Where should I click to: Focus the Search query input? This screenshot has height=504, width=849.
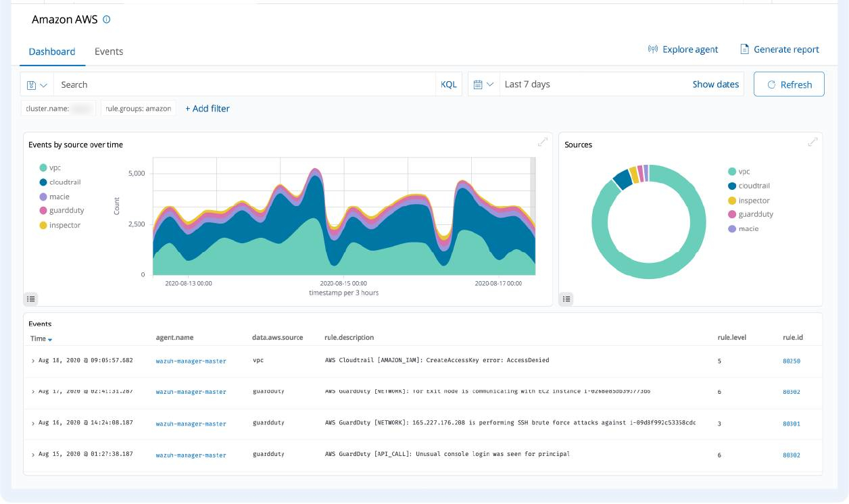pos(245,84)
